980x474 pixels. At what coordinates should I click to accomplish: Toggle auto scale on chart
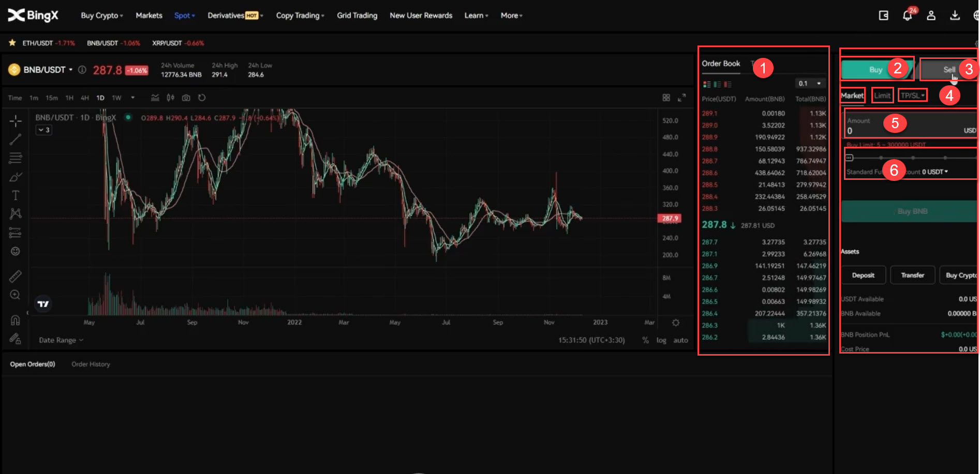click(680, 340)
